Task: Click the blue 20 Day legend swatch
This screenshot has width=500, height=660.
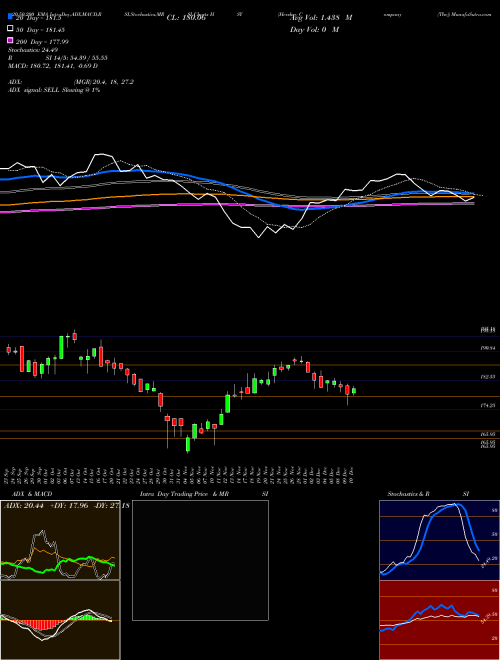Action: point(10,16)
